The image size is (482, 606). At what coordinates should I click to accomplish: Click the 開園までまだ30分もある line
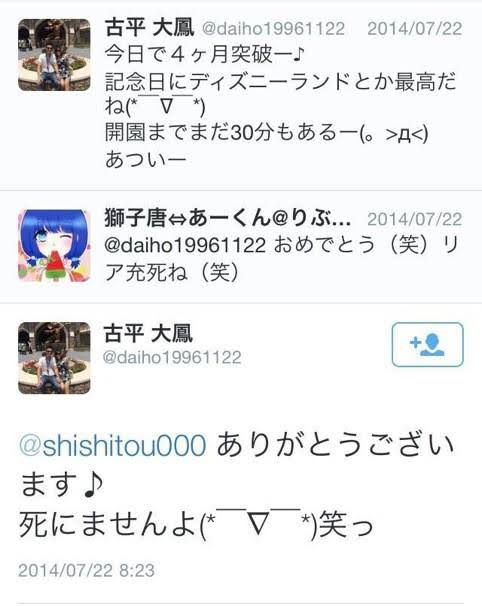click(267, 133)
